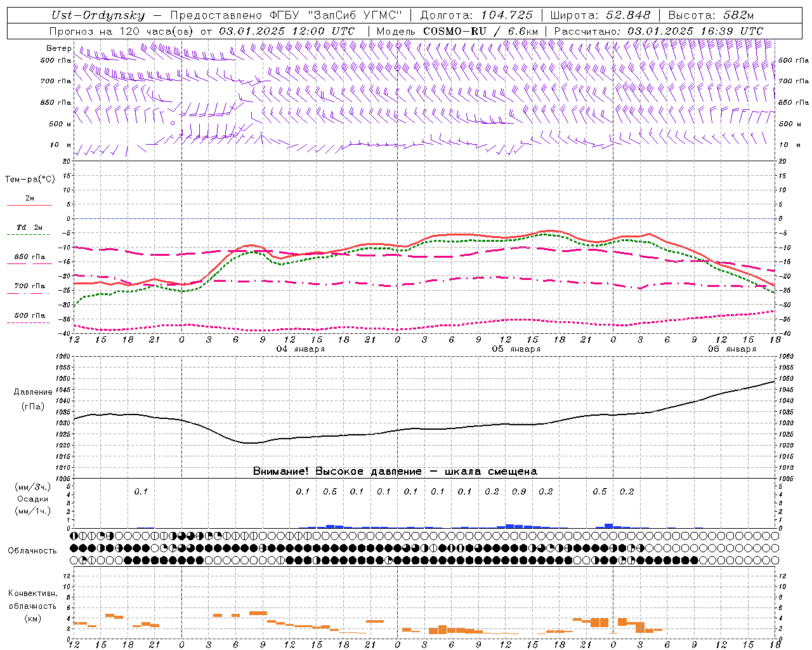Click the 06 января date label
This screenshot has width=812, height=650.
point(732,349)
